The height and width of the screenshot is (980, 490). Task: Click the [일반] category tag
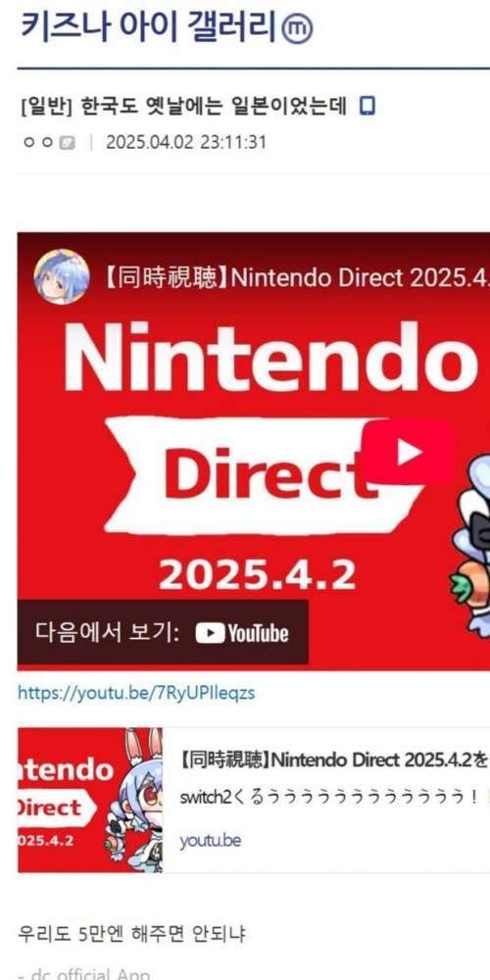tap(47, 108)
